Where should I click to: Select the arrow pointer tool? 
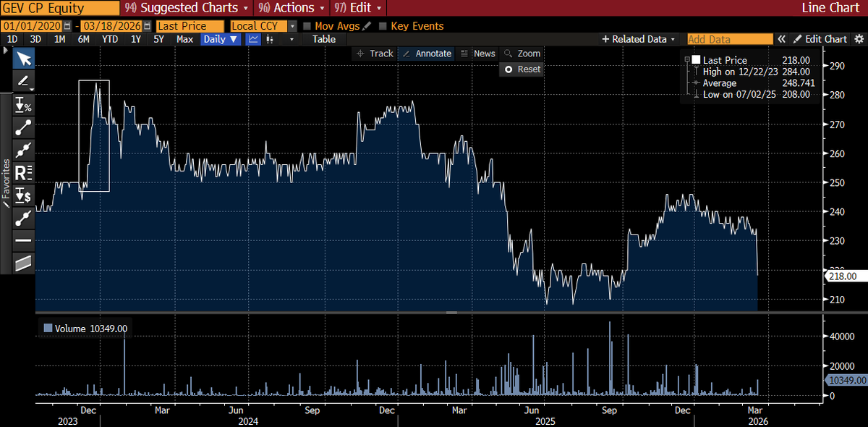(24, 59)
